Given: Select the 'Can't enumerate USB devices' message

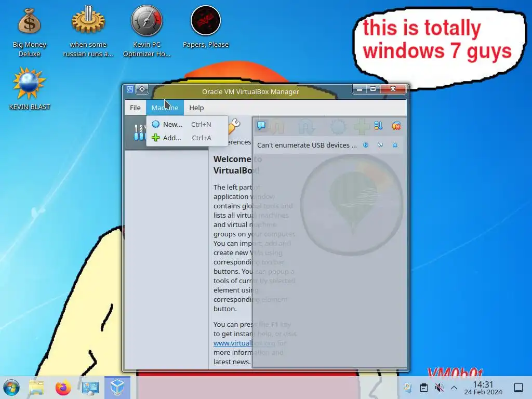Looking at the screenshot, I should pyautogui.click(x=307, y=145).
